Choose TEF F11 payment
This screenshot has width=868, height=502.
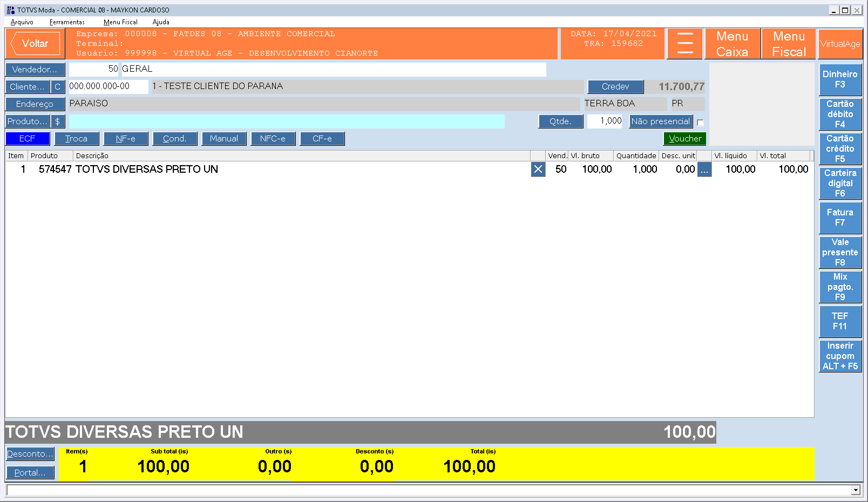pyautogui.click(x=840, y=321)
